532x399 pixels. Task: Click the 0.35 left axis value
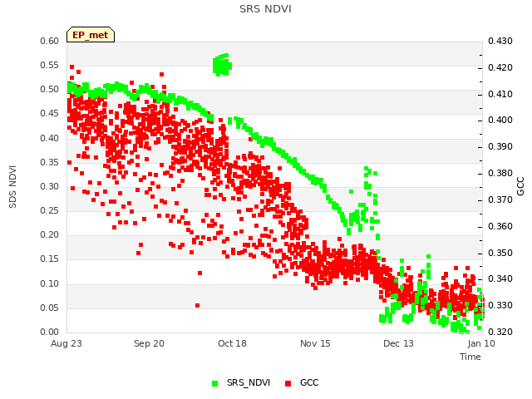coord(50,162)
